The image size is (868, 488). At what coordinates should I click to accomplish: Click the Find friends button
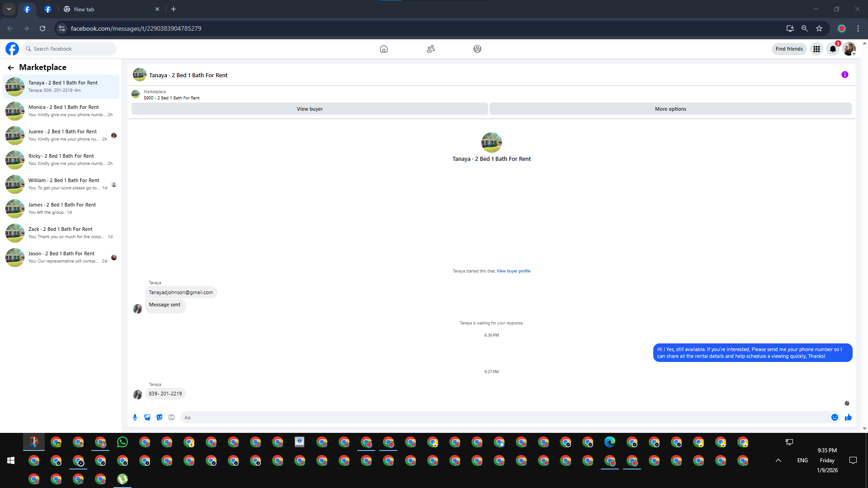click(789, 49)
